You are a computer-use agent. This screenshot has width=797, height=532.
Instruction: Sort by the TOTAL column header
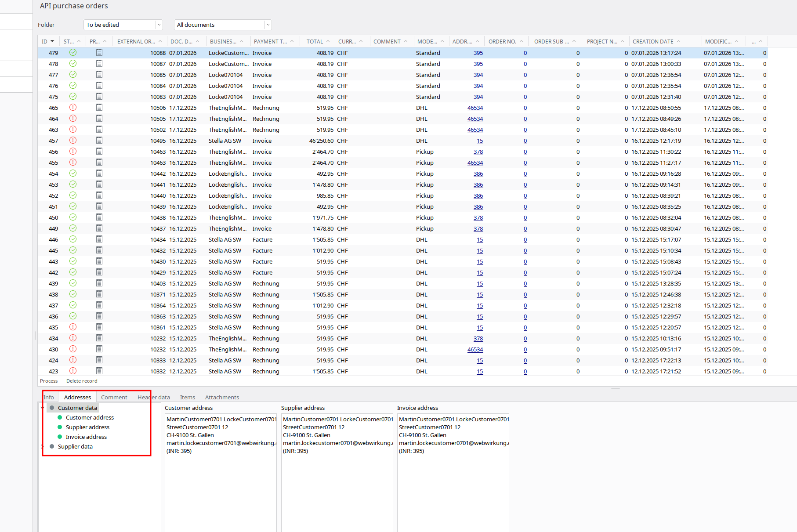[315, 41]
